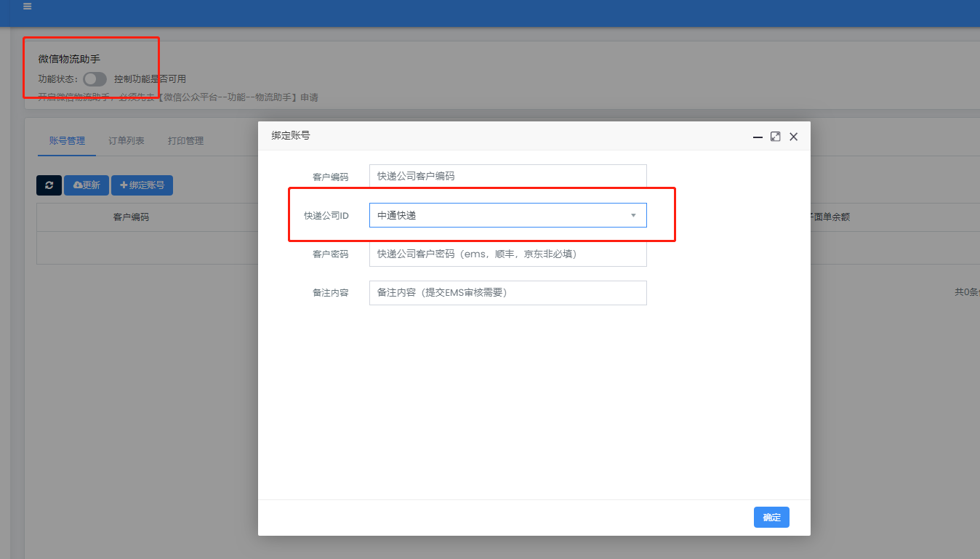Click the hamburger menu icon in top bar
Image resolution: width=980 pixels, height=559 pixels.
[x=28, y=7]
